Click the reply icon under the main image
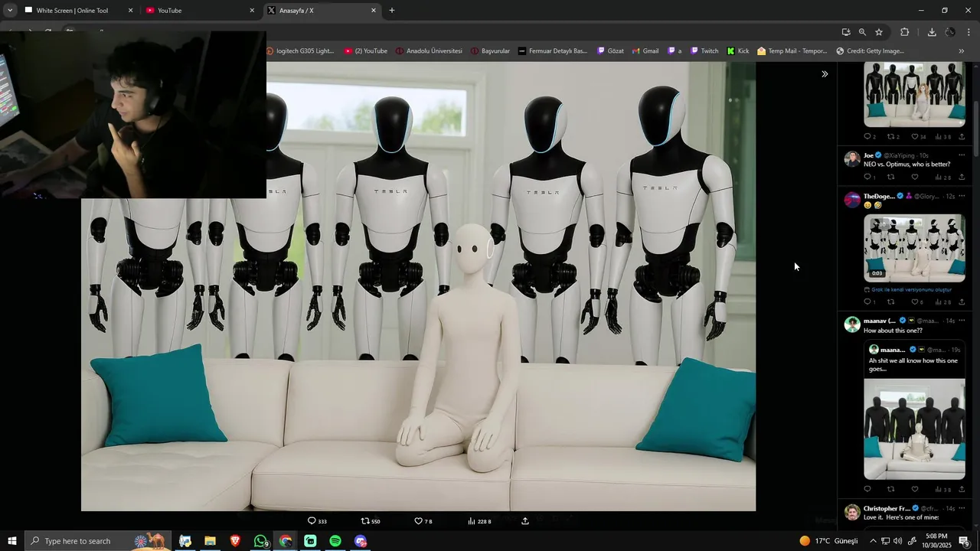980x551 pixels. pyautogui.click(x=312, y=521)
